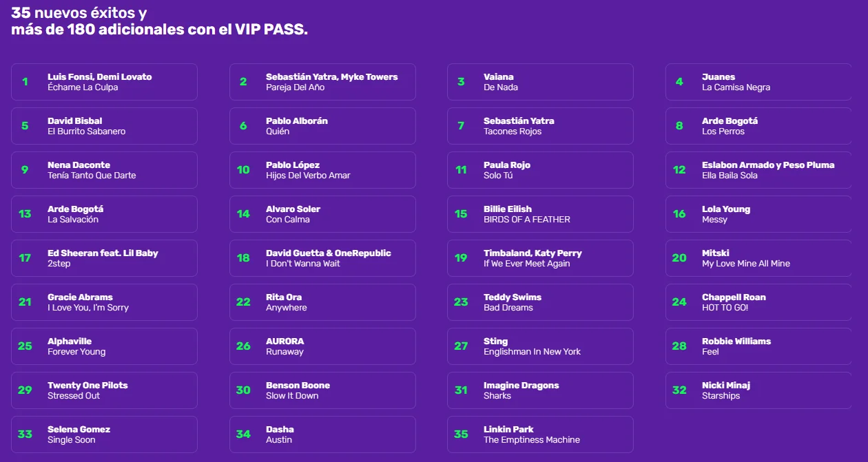Pick Ella Baila Sola from the list

[758, 170]
